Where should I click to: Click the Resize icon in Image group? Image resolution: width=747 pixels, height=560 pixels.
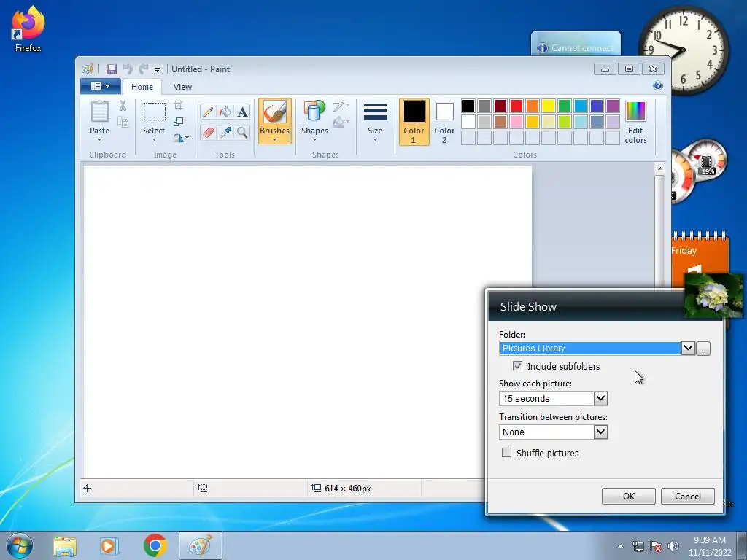tap(178, 122)
